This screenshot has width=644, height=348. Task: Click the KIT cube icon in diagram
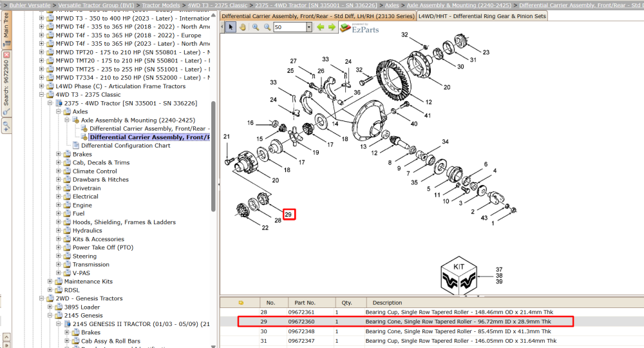coord(459,276)
